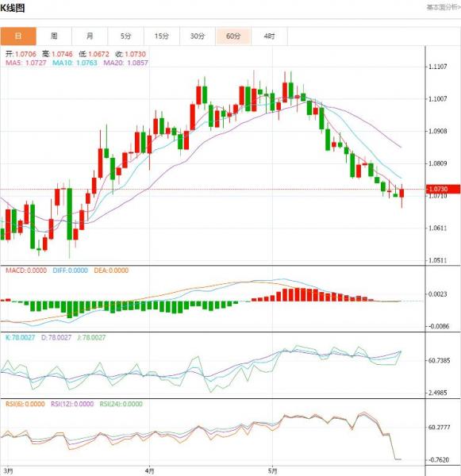Click the RSI(24) legend label
Viewport: 461px width, 476px height.
[x=121, y=404]
